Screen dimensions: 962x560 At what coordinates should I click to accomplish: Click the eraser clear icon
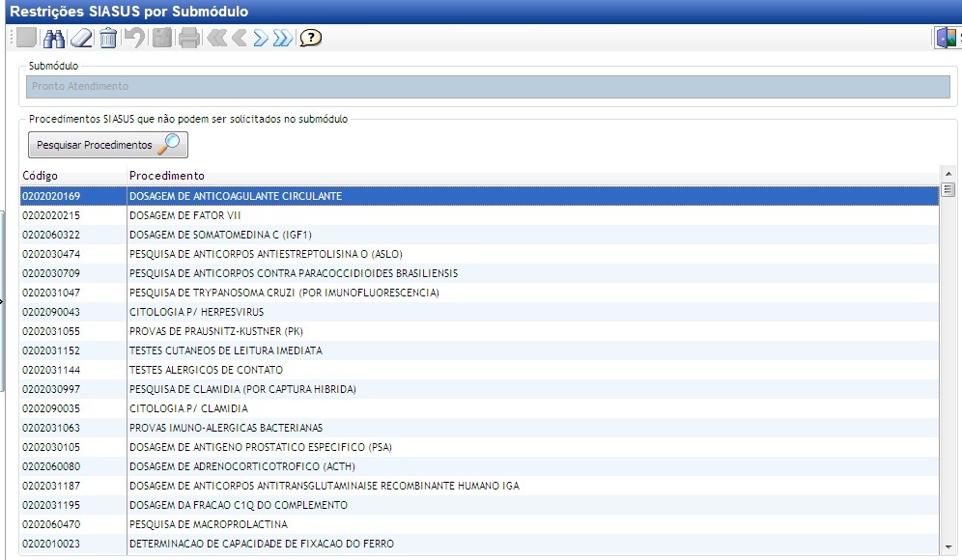click(x=81, y=38)
